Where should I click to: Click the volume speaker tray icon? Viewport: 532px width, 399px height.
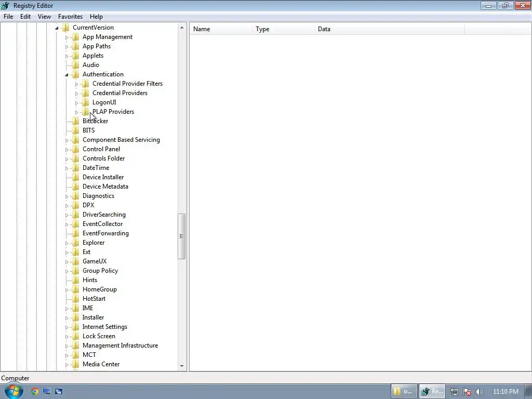[x=479, y=392]
